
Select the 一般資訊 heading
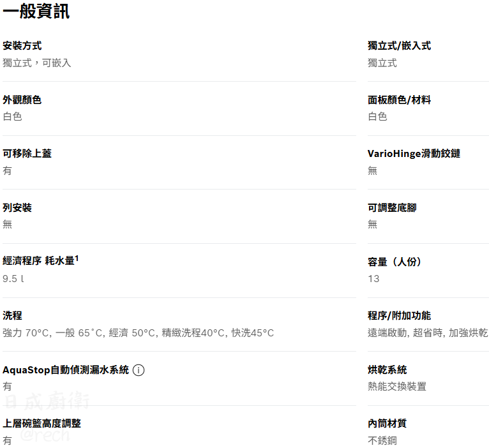[36, 11]
